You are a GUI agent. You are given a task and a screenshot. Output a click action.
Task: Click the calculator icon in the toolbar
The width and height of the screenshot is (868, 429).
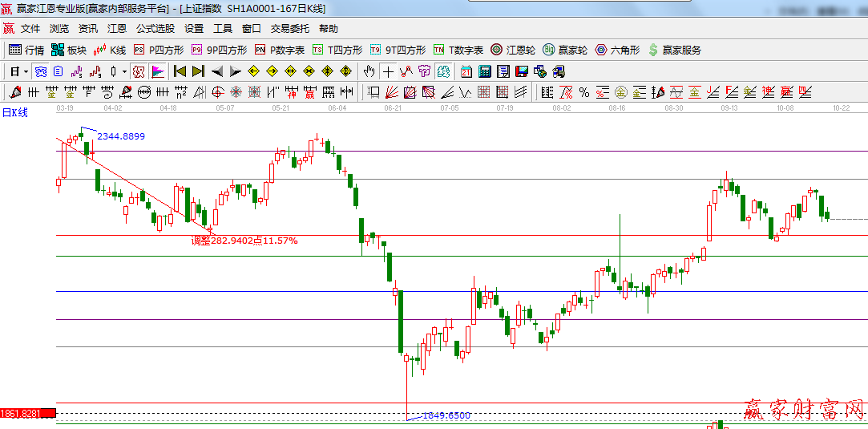point(484,71)
